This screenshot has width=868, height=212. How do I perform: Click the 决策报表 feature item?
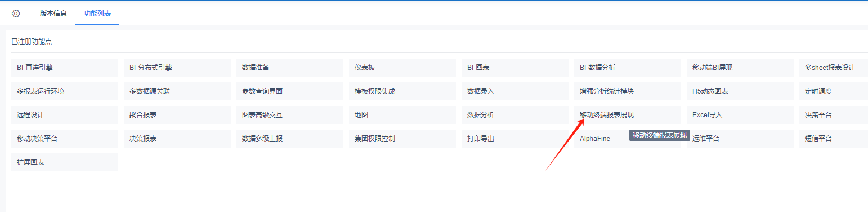177,139
